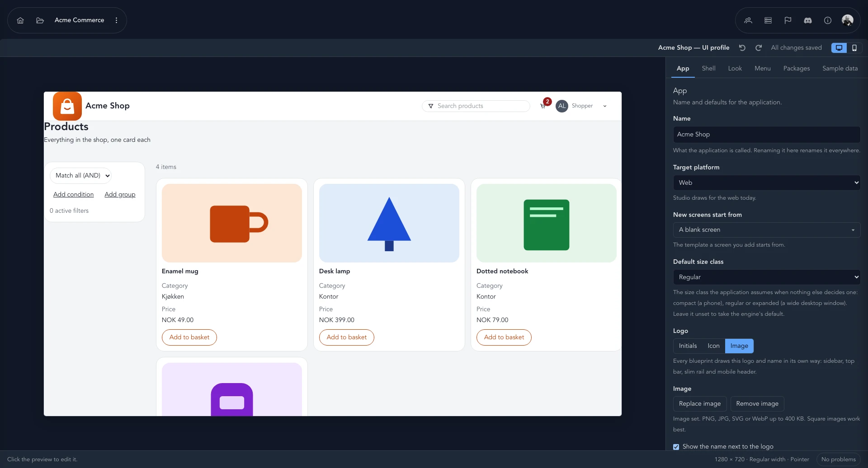Viewport: 868px width, 468px height.
Task: Redo the last change
Action: tap(759, 48)
